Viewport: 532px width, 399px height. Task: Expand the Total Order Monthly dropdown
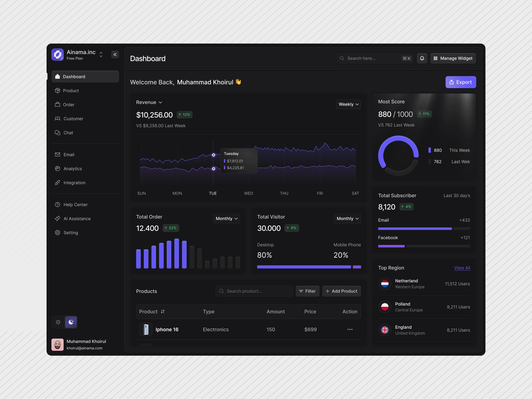(226, 218)
